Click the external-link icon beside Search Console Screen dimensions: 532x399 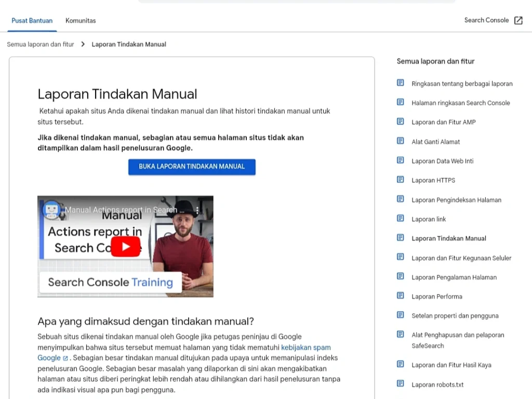(x=518, y=20)
